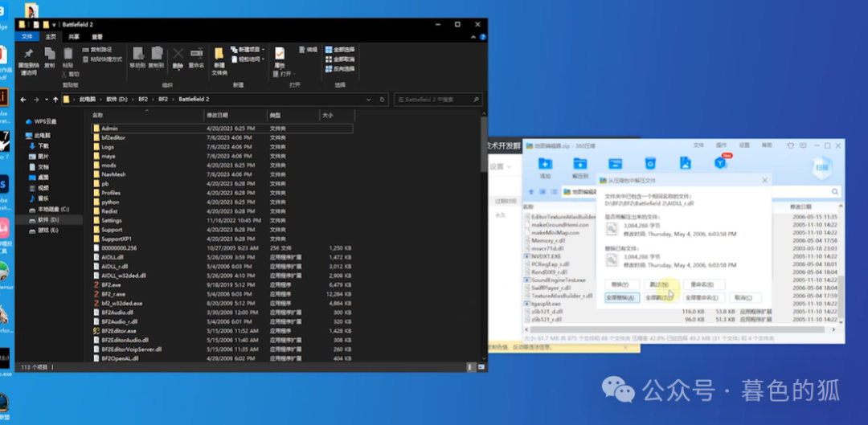Image resolution: width=868 pixels, height=425 pixels.
Task: Select 软件 (D:) in the breadcrumb path
Action: tap(117, 100)
